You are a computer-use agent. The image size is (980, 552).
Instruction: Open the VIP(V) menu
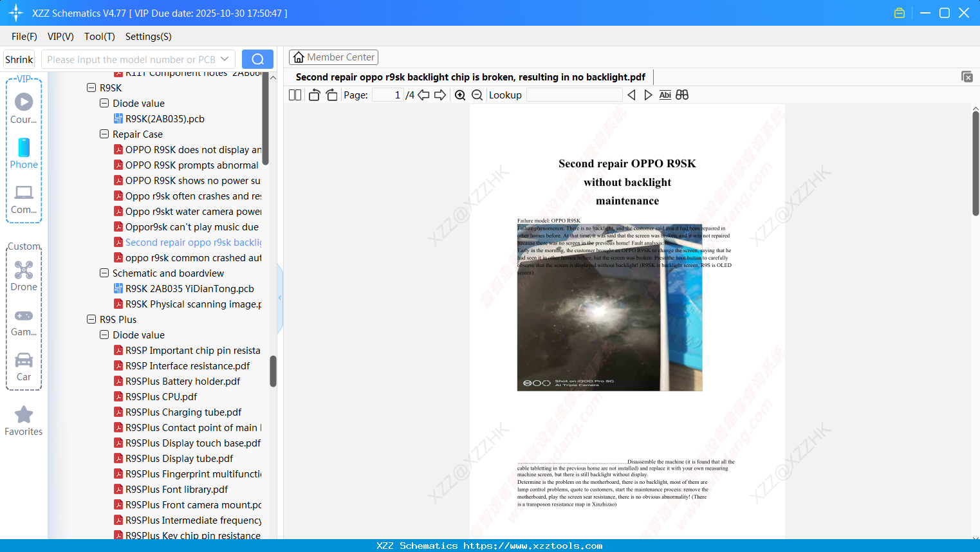pos(60,37)
